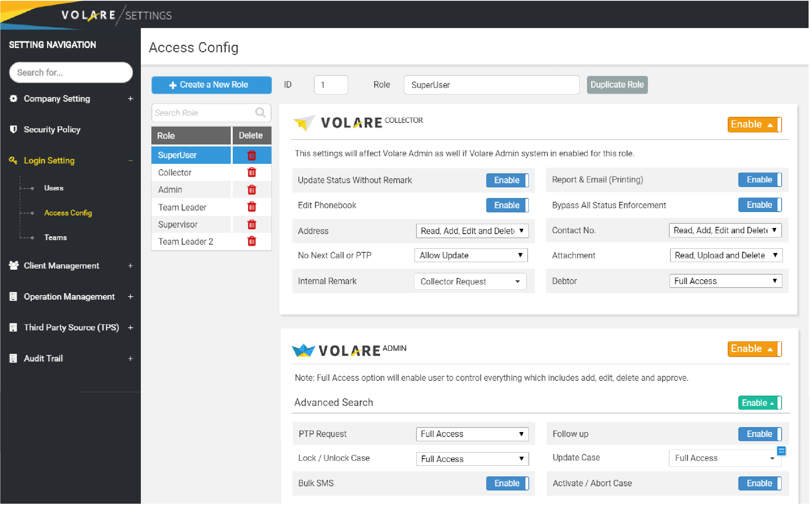Delete the Team Leader 2 role
Viewport: 812px width, 506px height.
[x=252, y=242]
